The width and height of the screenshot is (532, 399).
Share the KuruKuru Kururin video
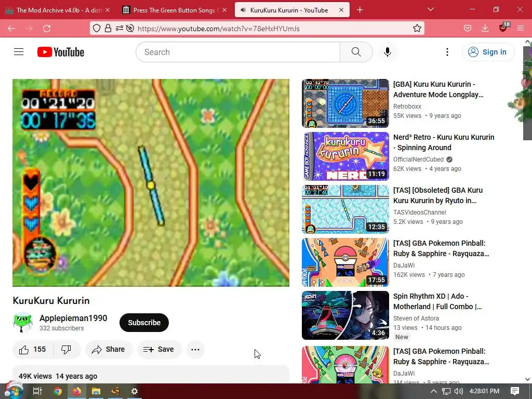coord(109,350)
